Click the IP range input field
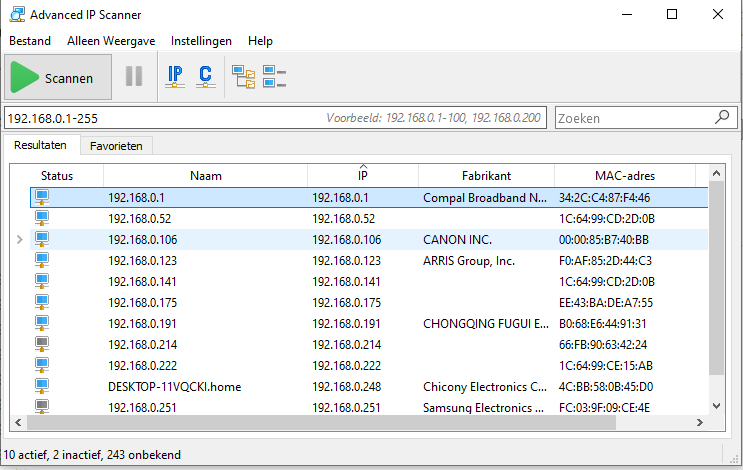743x470 pixels. [x=160, y=118]
